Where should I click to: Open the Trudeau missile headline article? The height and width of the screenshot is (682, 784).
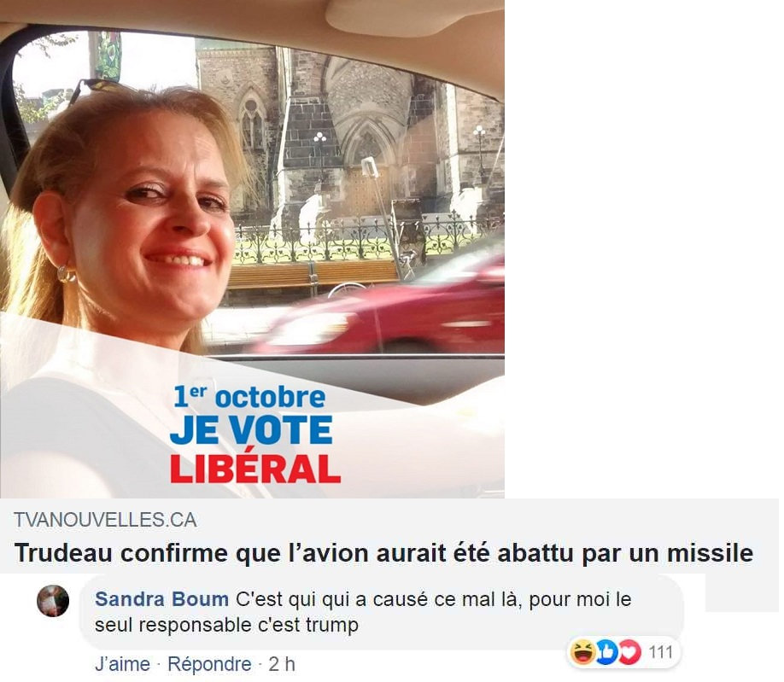pos(383,552)
